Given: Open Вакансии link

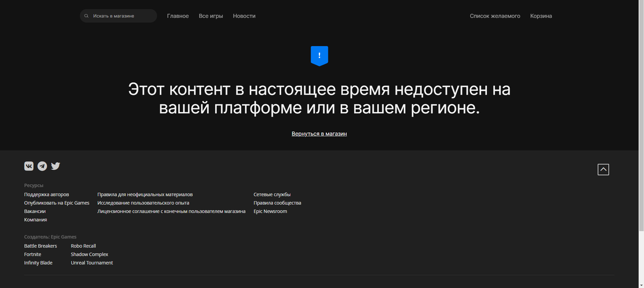Looking at the screenshot, I should click(35, 211).
